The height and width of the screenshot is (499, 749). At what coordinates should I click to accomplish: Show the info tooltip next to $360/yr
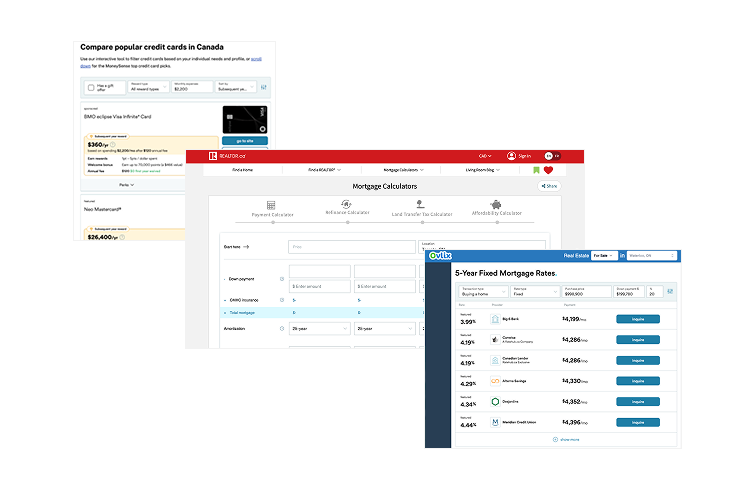pos(113,145)
